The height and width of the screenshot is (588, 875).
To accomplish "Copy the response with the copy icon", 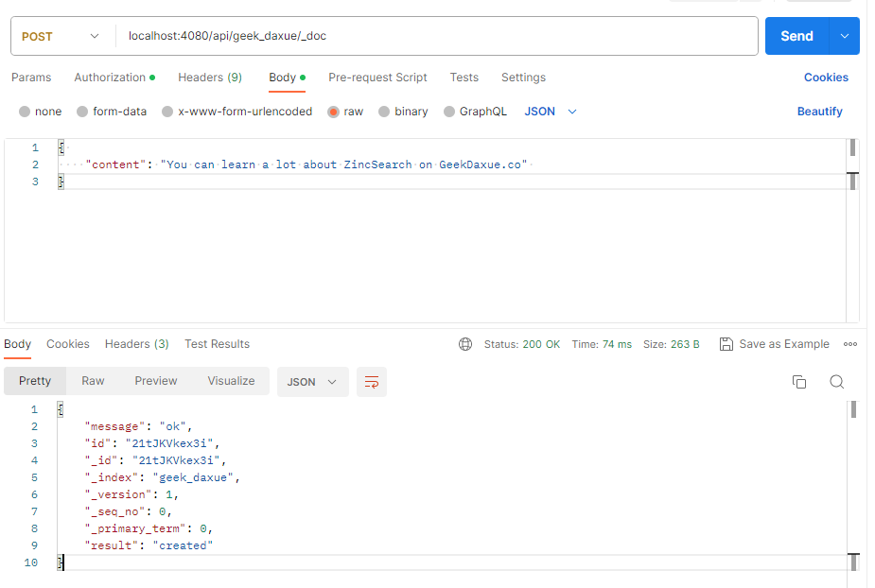I will click(x=799, y=382).
